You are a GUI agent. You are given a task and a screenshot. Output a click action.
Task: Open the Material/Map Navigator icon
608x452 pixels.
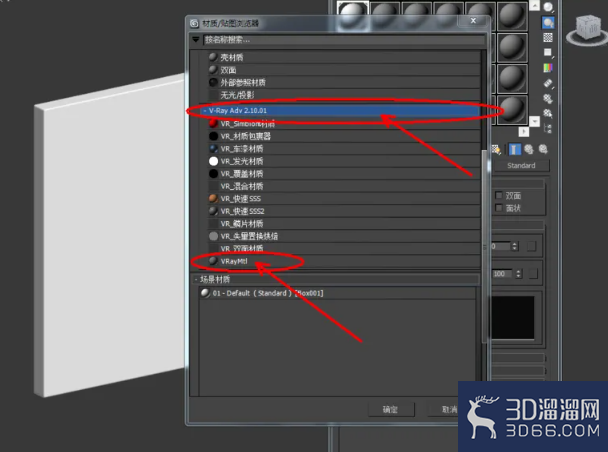548,128
